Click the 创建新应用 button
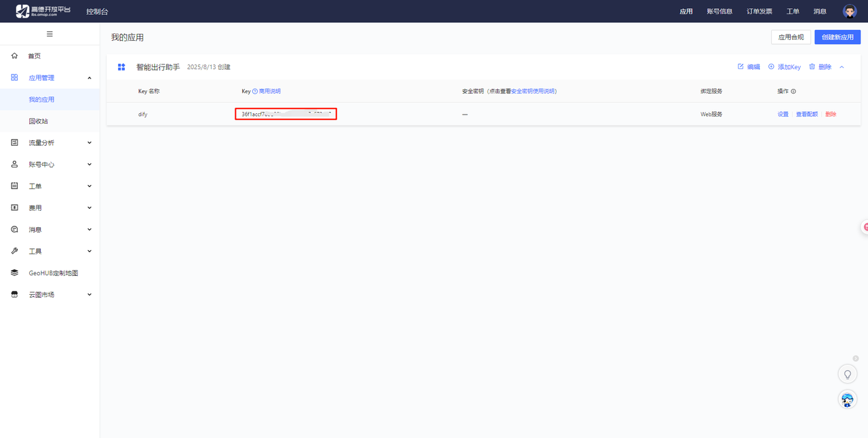This screenshot has height=438, width=868. (837, 37)
